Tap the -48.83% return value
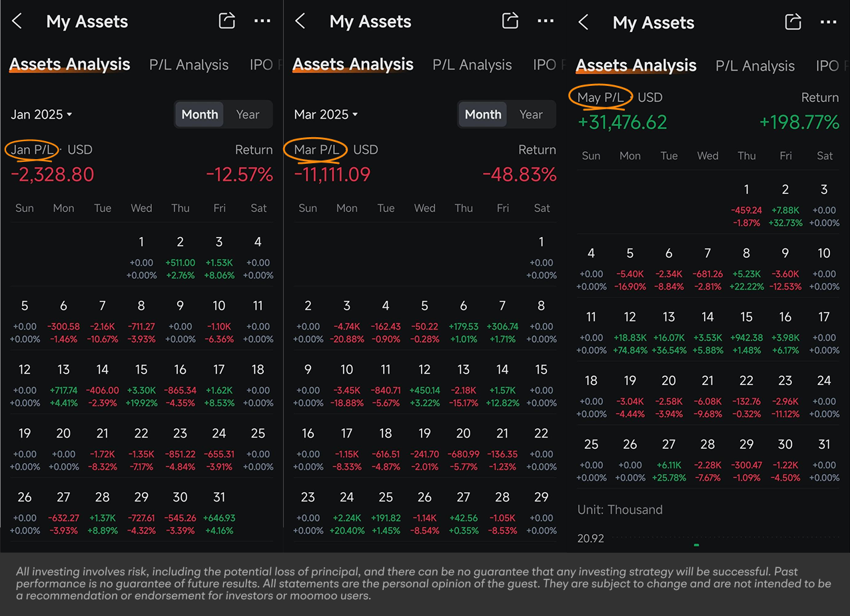 (x=519, y=174)
